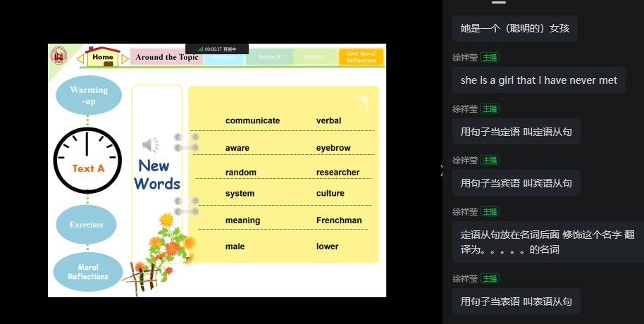
Task: Switch to the Section B tab
Action: (x=269, y=57)
